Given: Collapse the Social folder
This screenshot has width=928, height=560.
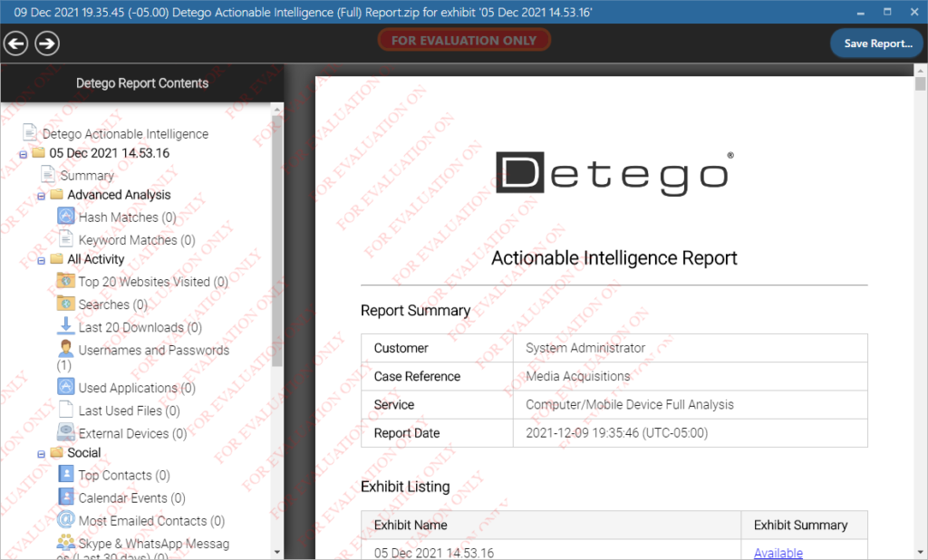Looking at the screenshot, I should pos(42,454).
